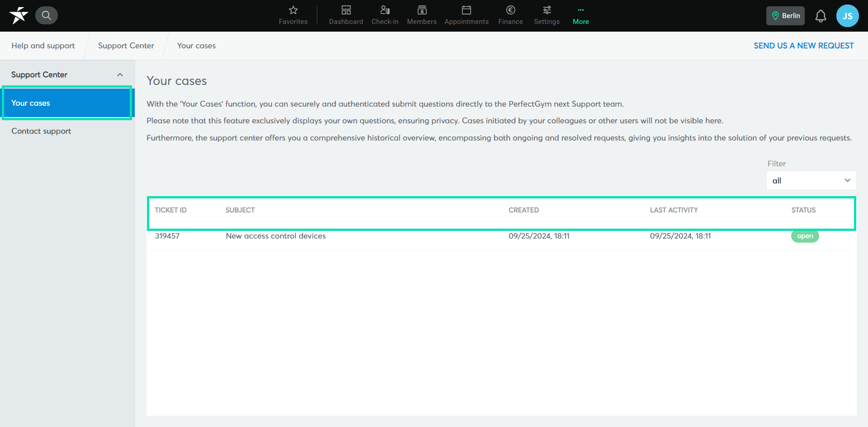Sort by Ticket ID column header

pyautogui.click(x=170, y=210)
